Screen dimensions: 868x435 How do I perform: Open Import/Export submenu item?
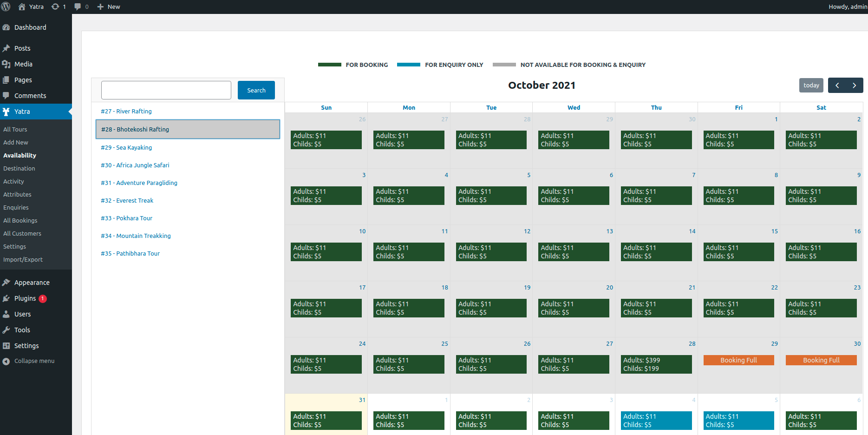(23, 260)
